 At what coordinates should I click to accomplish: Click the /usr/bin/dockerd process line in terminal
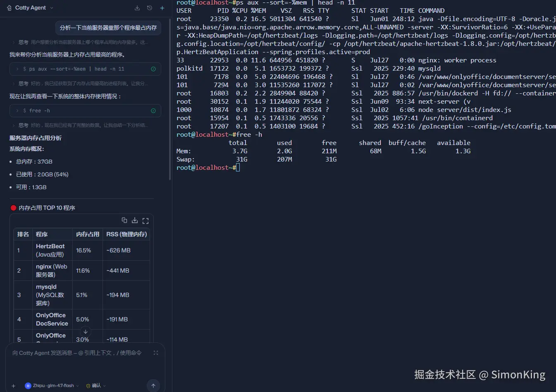point(366,93)
